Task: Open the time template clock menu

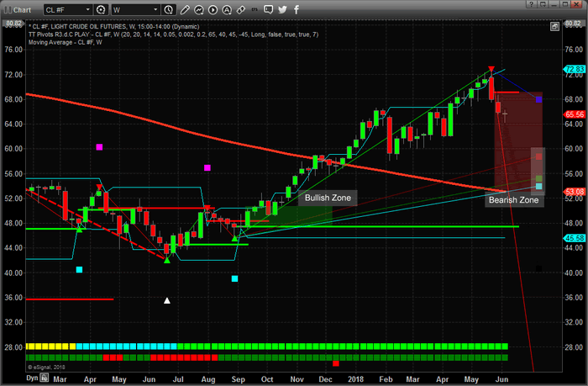Action: (169, 10)
